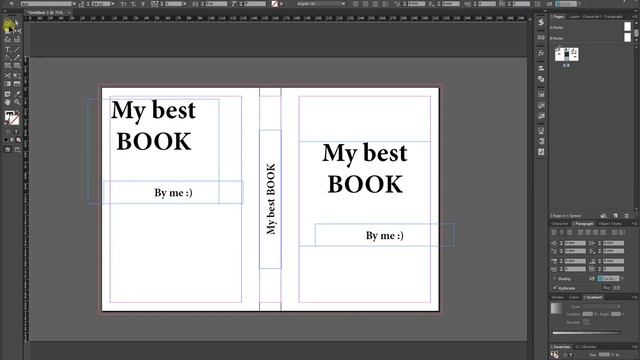The image size is (640, 360).
Task: Select the Scissors tool
Action: pyautogui.click(x=7, y=76)
